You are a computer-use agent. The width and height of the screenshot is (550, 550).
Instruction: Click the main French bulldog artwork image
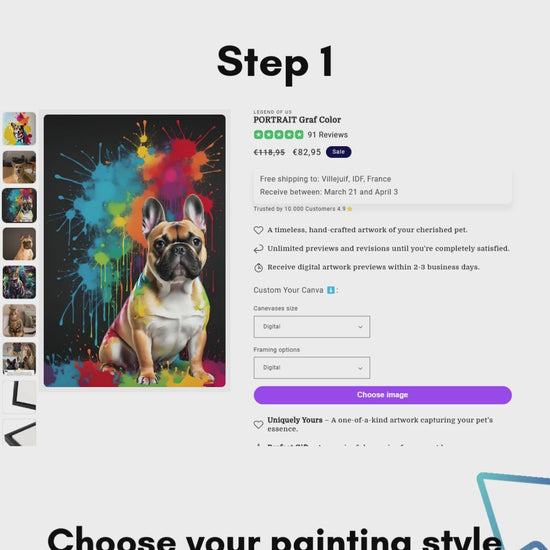point(134,250)
